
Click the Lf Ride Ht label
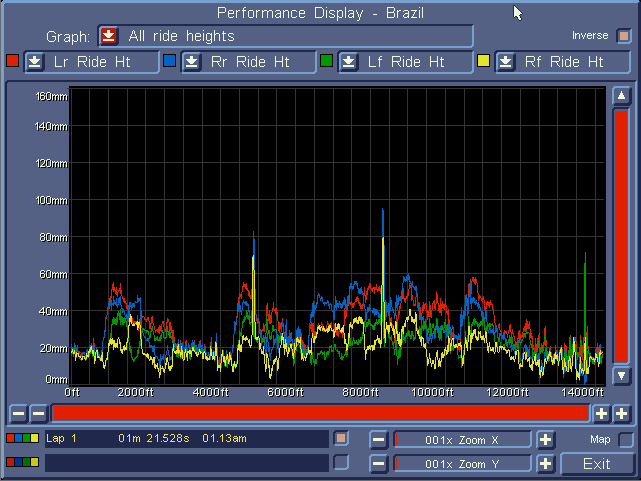(406, 62)
